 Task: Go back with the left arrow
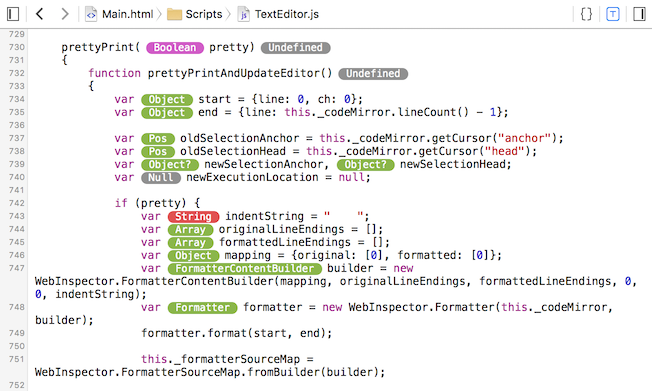(40, 14)
